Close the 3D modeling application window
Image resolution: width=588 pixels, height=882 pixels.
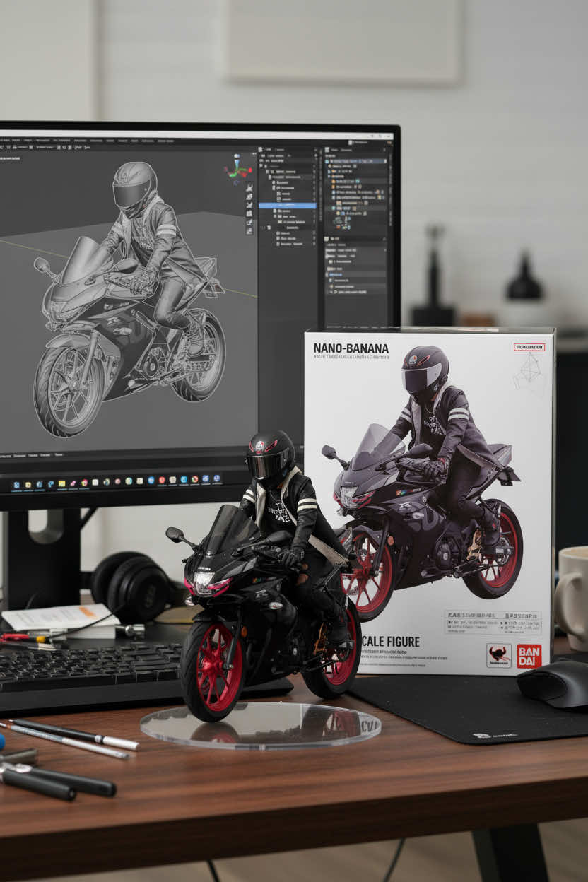pyautogui.click(x=388, y=136)
